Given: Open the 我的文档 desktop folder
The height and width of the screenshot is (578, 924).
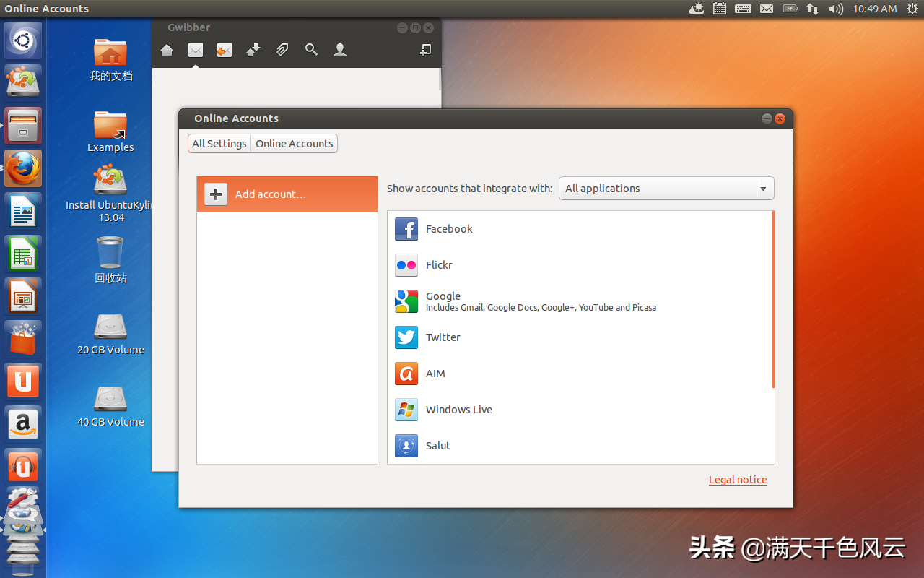Looking at the screenshot, I should click(x=110, y=59).
